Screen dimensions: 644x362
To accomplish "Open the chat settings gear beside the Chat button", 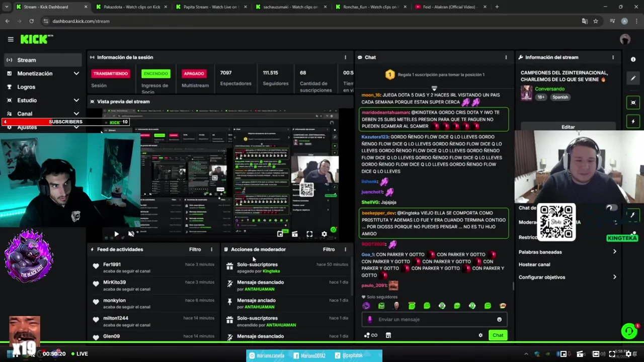I will click(x=480, y=335).
